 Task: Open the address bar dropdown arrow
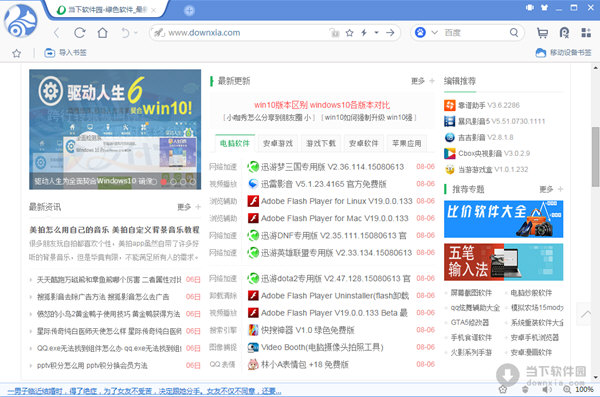pyautogui.click(x=377, y=33)
